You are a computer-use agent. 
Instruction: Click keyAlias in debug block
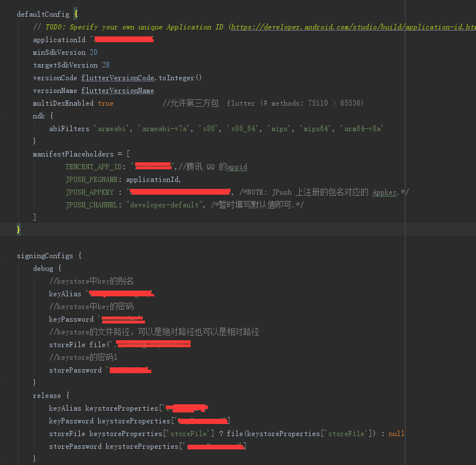pyautogui.click(x=65, y=294)
